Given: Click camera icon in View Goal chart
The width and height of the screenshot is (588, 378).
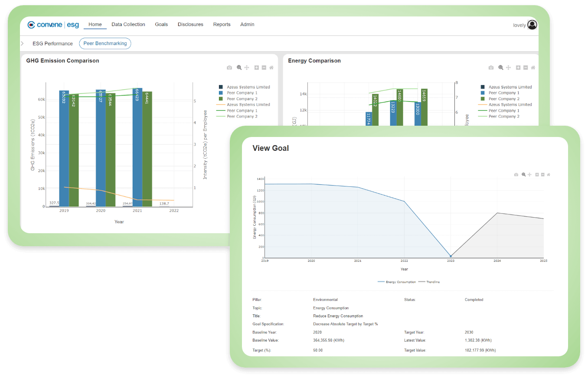Looking at the screenshot, I should 516,175.
